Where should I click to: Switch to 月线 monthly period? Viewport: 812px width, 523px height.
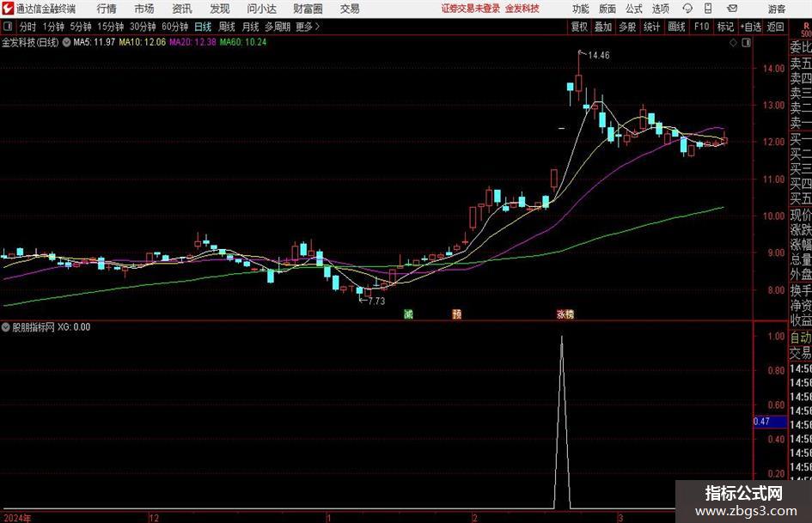251,27
